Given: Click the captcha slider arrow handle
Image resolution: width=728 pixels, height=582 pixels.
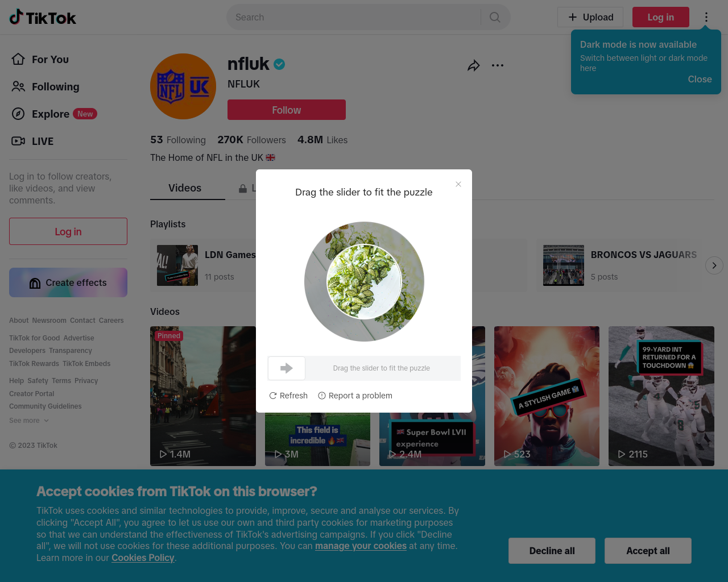Looking at the screenshot, I should tap(287, 368).
